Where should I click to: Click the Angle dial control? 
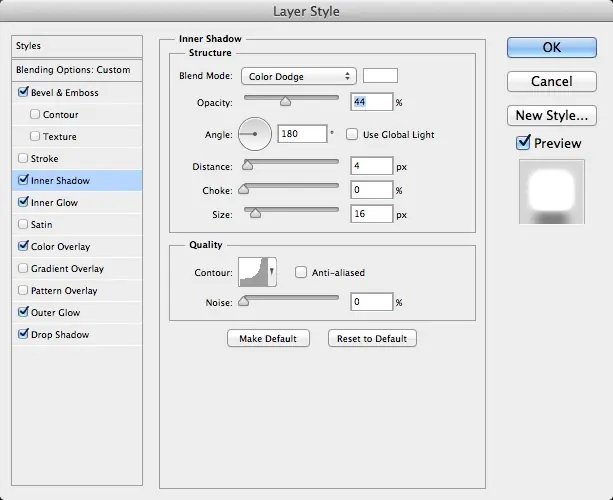[255, 134]
